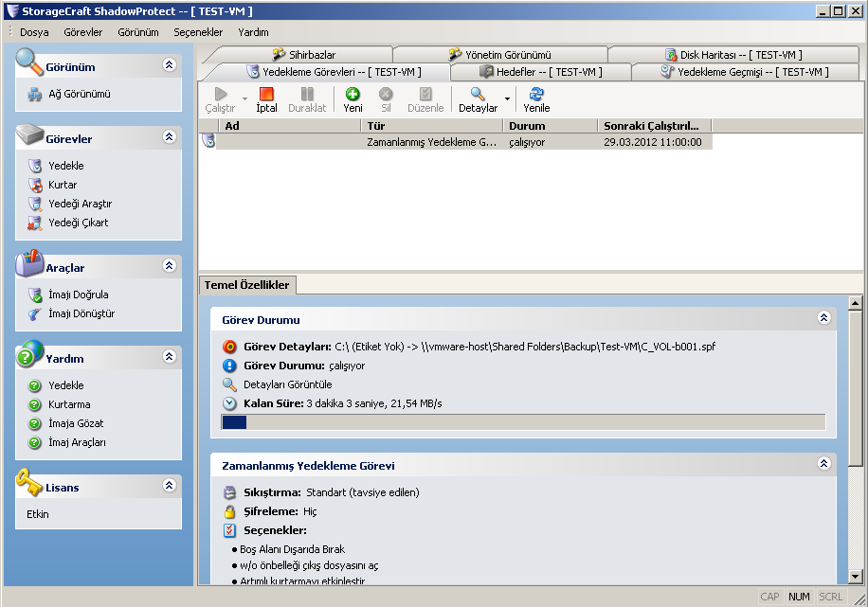The height and width of the screenshot is (607, 868).
Task: Open Ağ Görünümü network view icon
Action: pos(35,95)
